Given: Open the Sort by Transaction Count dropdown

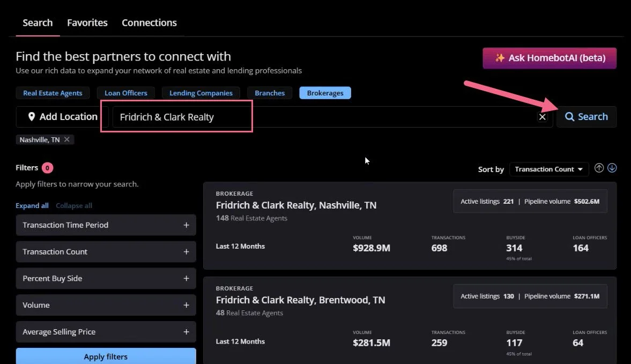Looking at the screenshot, I should (x=549, y=169).
